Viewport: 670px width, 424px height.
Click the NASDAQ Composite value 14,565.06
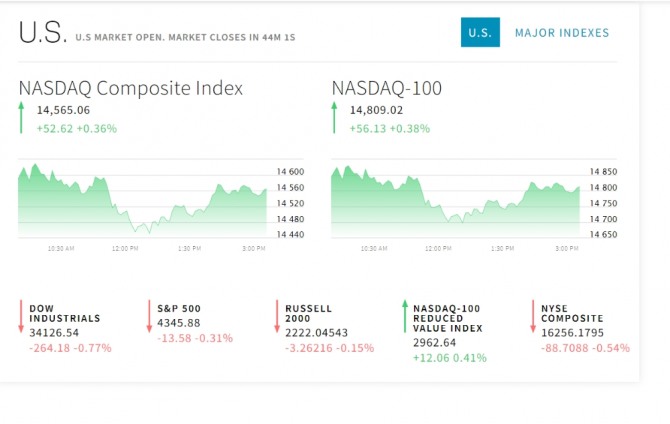pyautogui.click(x=63, y=110)
